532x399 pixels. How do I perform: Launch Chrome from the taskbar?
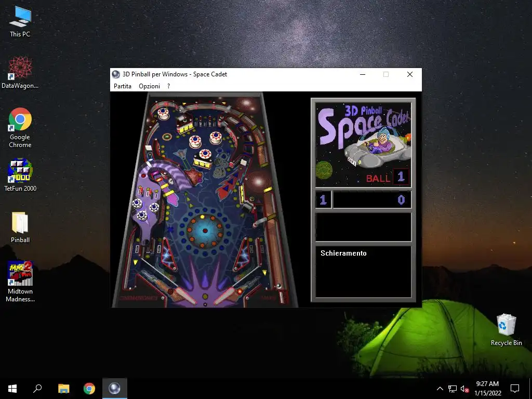[89, 389]
